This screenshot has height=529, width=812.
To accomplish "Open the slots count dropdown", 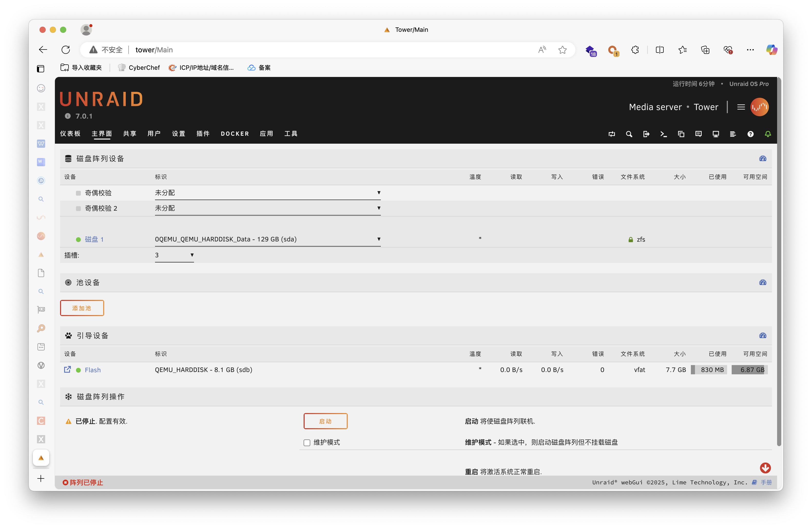I will point(174,255).
